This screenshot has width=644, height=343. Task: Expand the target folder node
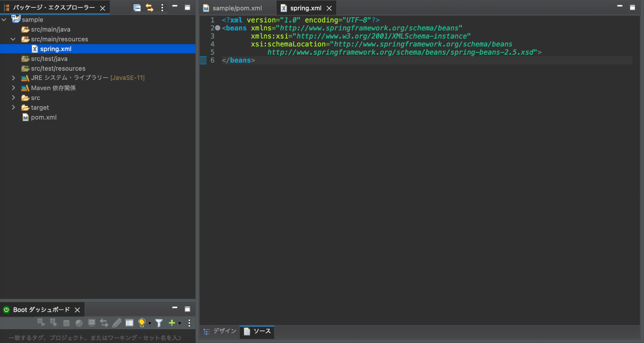coord(13,108)
